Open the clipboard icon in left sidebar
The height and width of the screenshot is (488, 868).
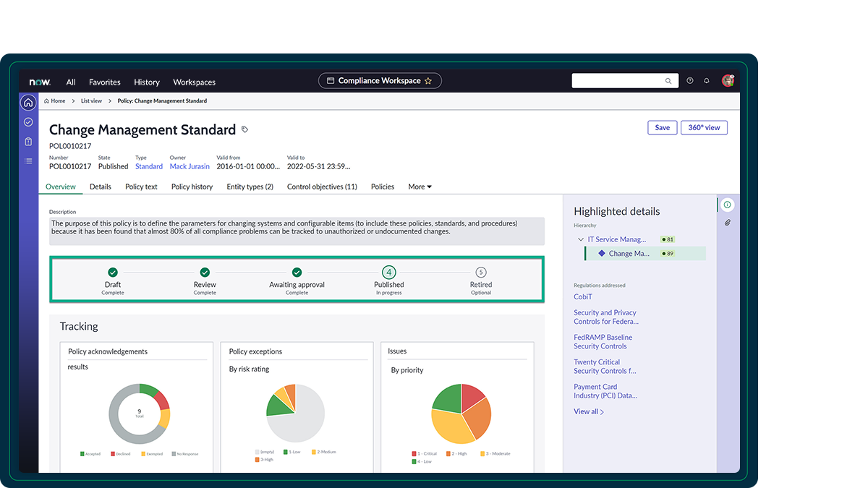click(x=28, y=142)
